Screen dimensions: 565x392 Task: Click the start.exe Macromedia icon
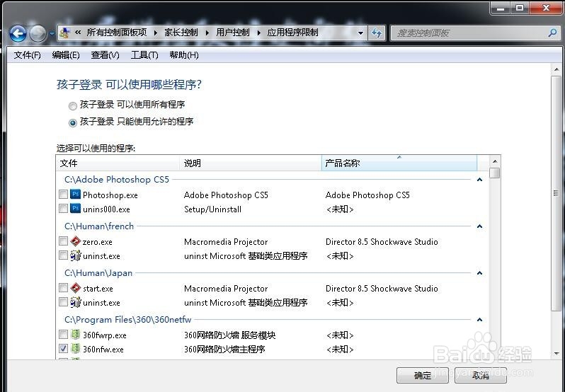click(x=75, y=288)
